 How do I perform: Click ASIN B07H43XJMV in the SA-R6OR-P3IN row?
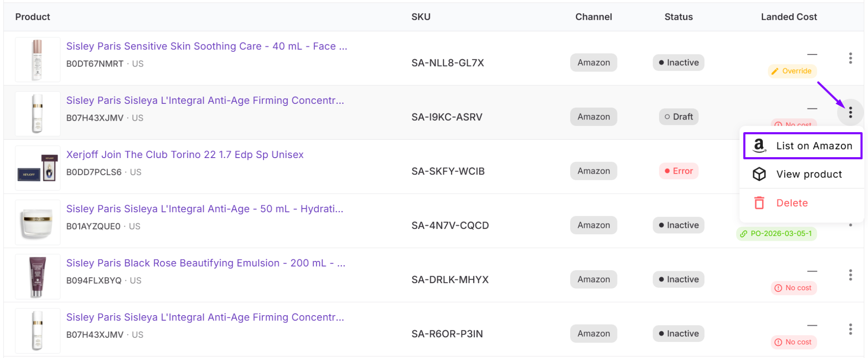coord(95,335)
